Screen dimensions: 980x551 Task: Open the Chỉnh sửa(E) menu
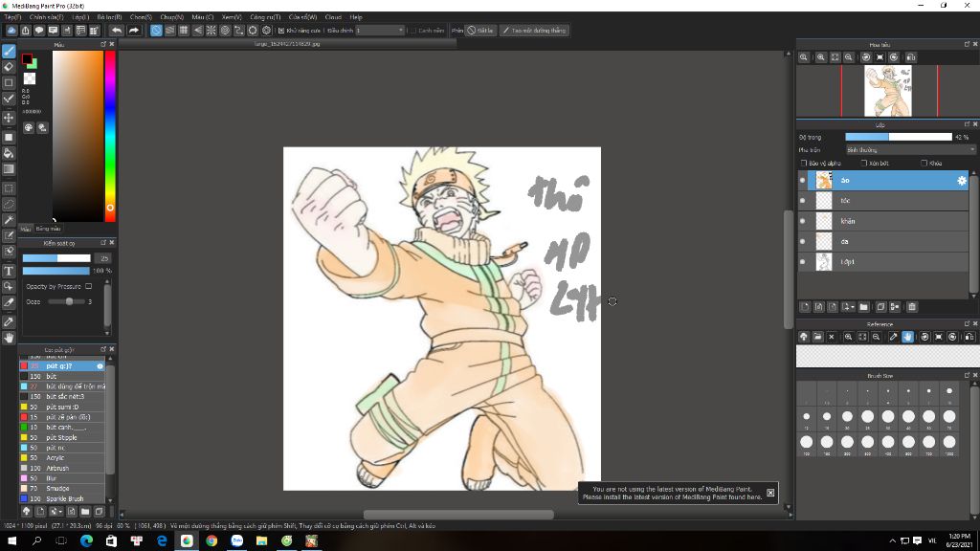(46, 17)
